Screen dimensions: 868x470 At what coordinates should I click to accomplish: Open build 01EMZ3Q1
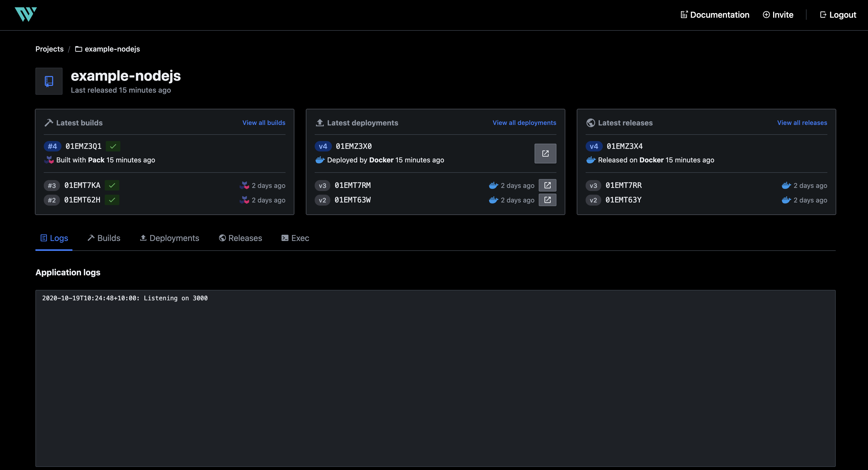click(x=83, y=146)
